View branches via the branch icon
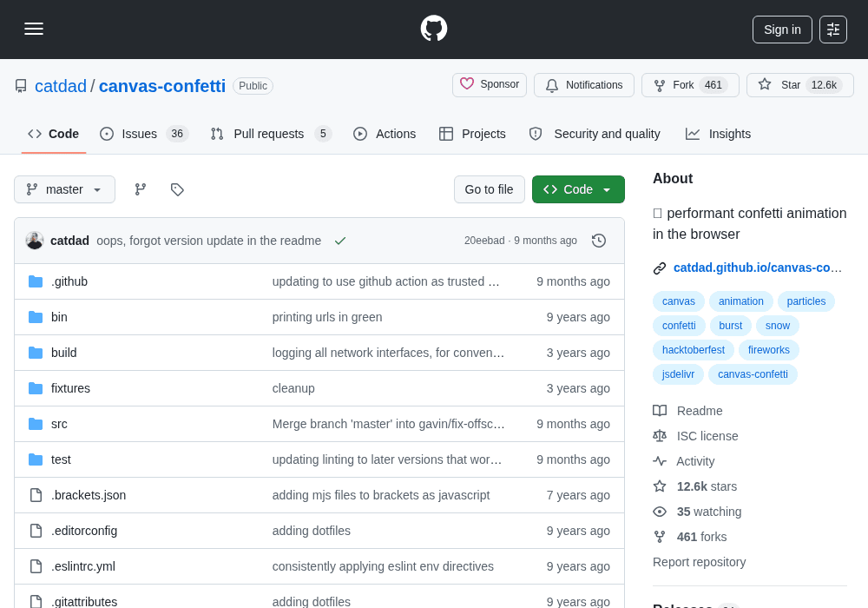 (141, 189)
